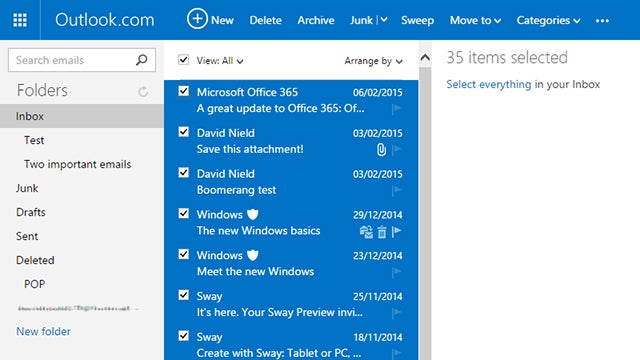Click the move-to-folder icon on the Windows basics email
This screenshot has width=640, height=360.
click(x=366, y=232)
